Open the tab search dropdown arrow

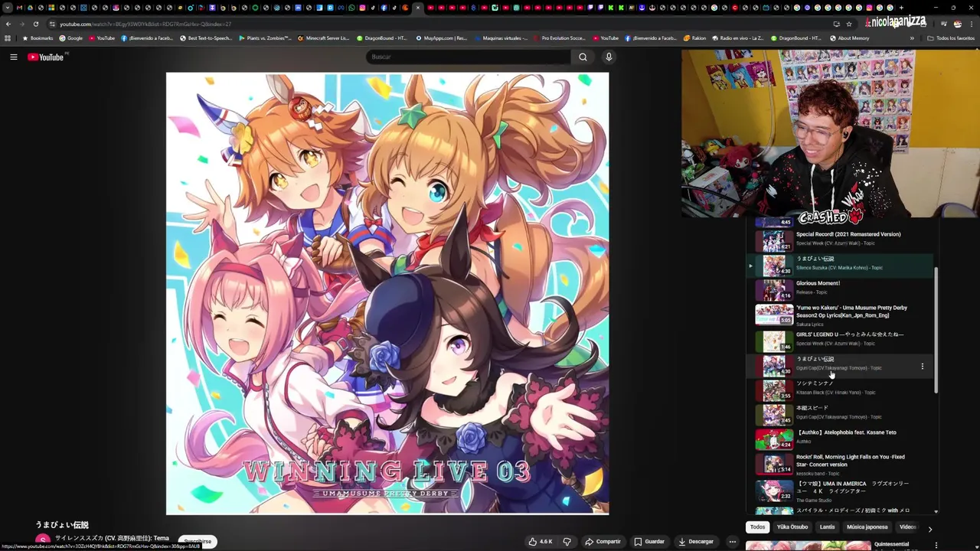(x=8, y=8)
